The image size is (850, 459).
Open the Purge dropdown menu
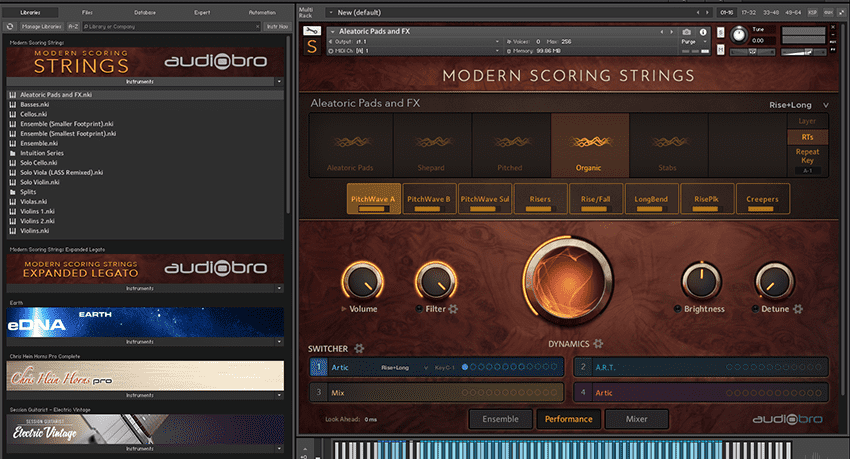coord(694,42)
